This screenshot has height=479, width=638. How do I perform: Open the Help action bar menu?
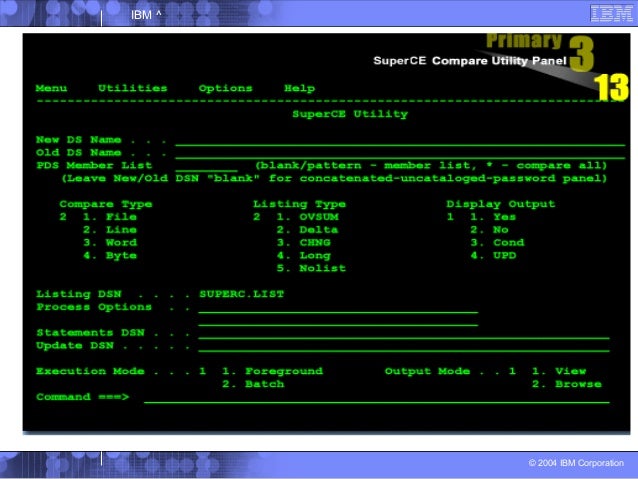299,88
